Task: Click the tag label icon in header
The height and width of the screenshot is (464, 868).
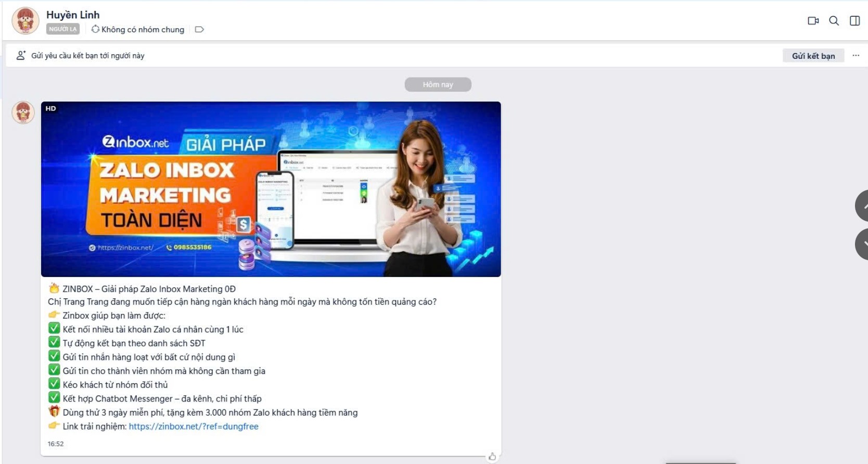Action: click(x=199, y=30)
